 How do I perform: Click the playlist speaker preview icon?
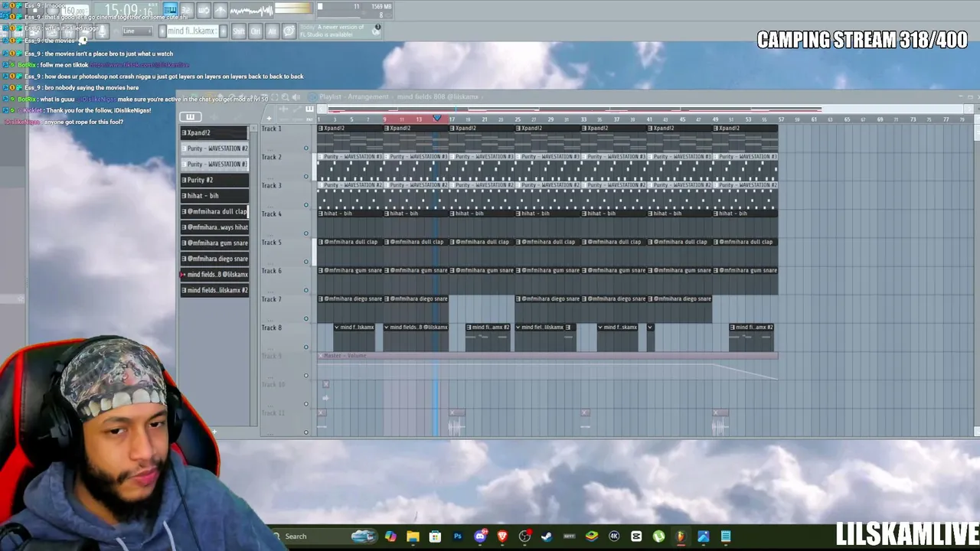click(296, 97)
